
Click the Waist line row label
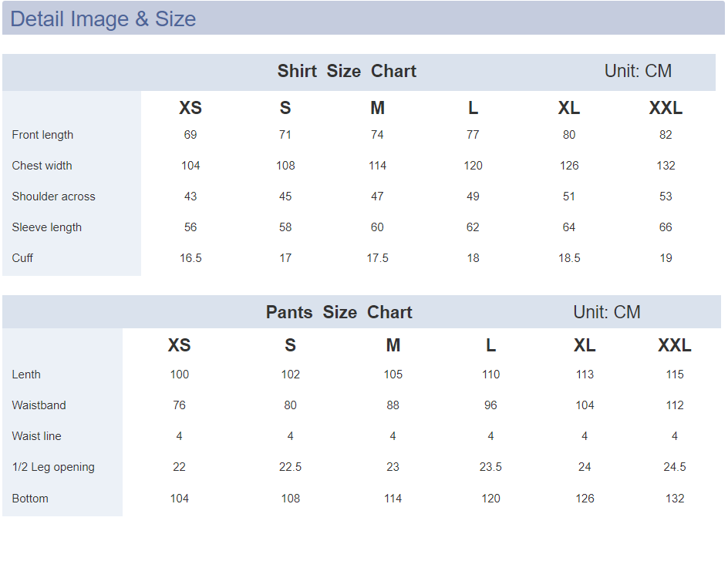(x=36, y=436)
